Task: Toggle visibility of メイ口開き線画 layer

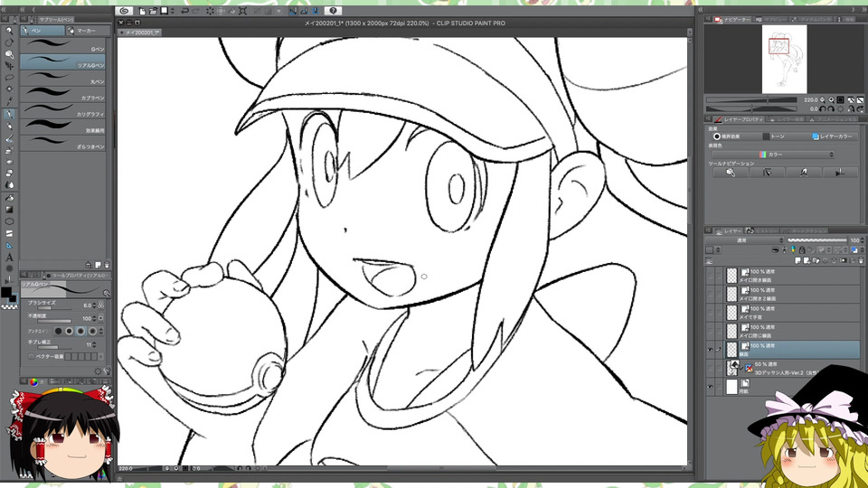Action: tap(711, 277)
